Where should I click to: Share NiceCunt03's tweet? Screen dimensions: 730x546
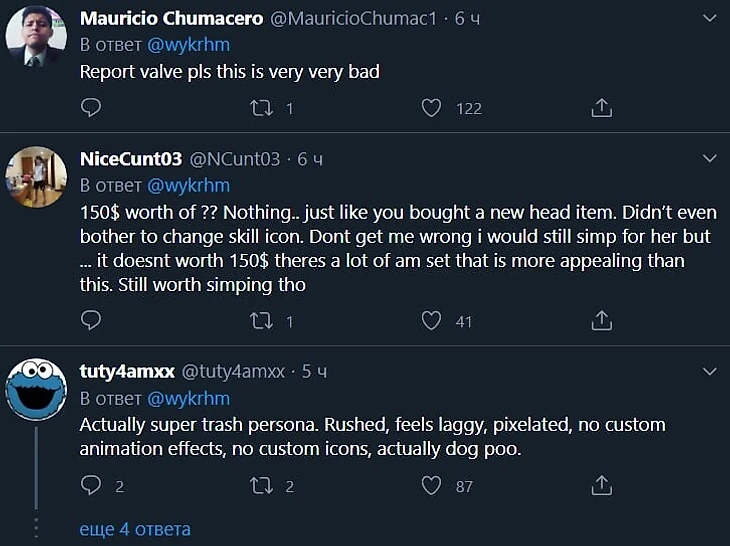coord(602,320)
